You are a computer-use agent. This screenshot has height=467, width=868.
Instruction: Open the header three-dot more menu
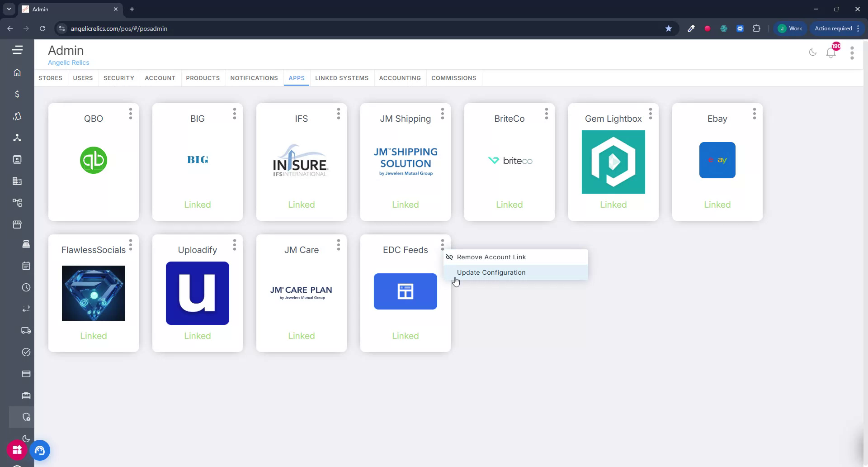[852, 53]
